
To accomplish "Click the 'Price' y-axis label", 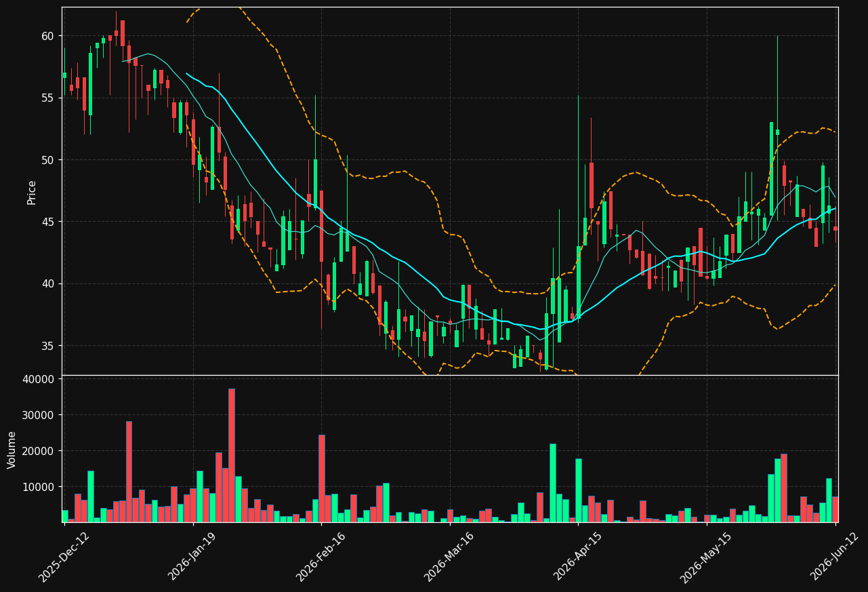I will 32,192.
